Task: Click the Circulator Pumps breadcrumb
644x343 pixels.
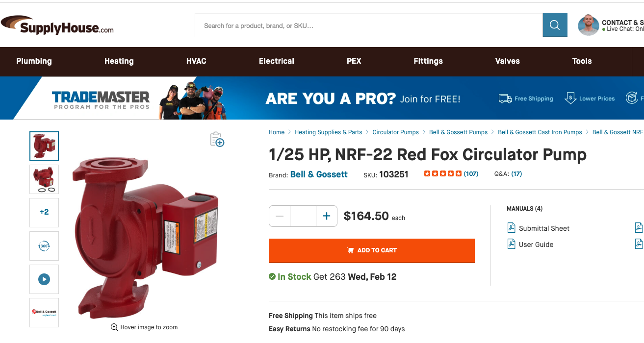Action: tap(396, 132)
